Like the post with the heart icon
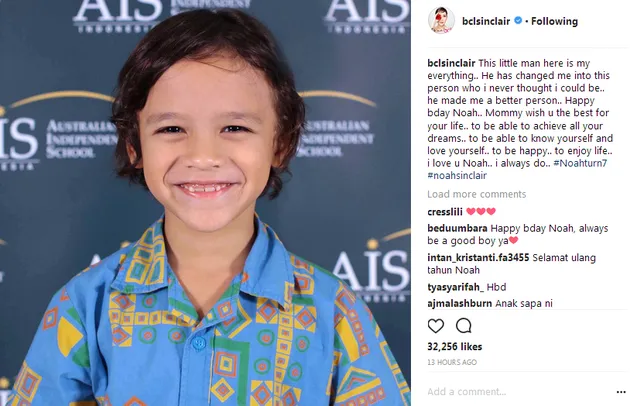This screenshot has height=406, width=630. (436, 326)
